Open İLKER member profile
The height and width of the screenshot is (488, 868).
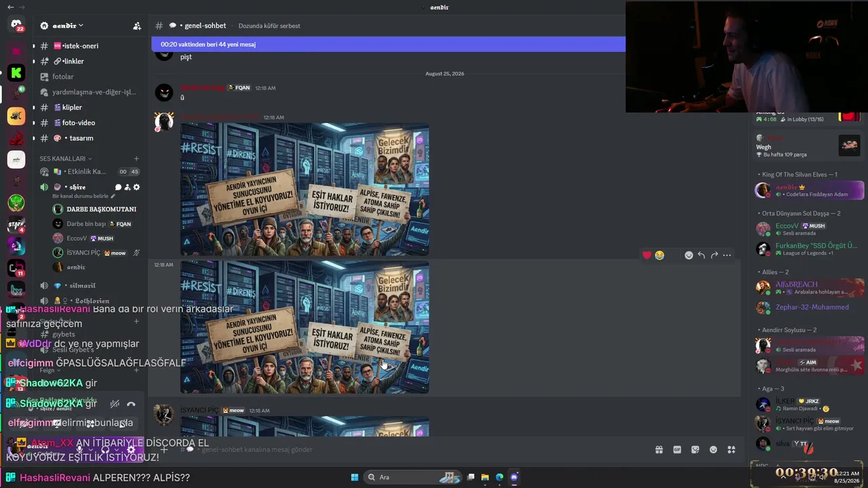tap(810, 405)
